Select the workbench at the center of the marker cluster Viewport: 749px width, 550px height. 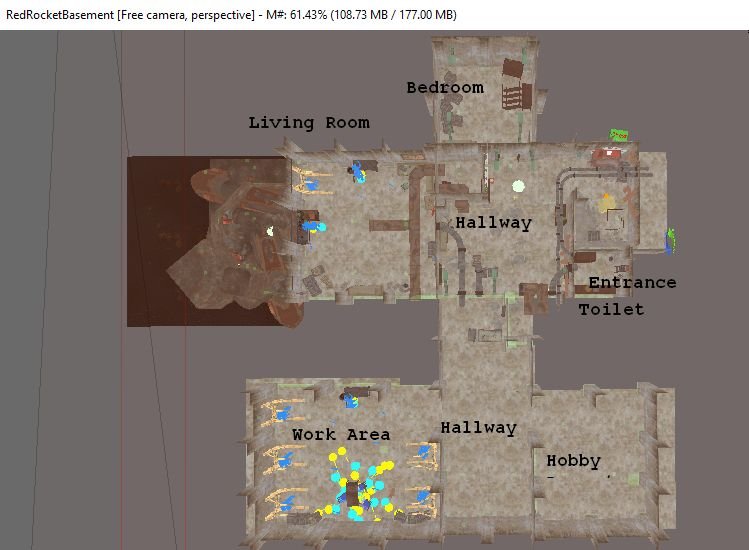[353, 494]
